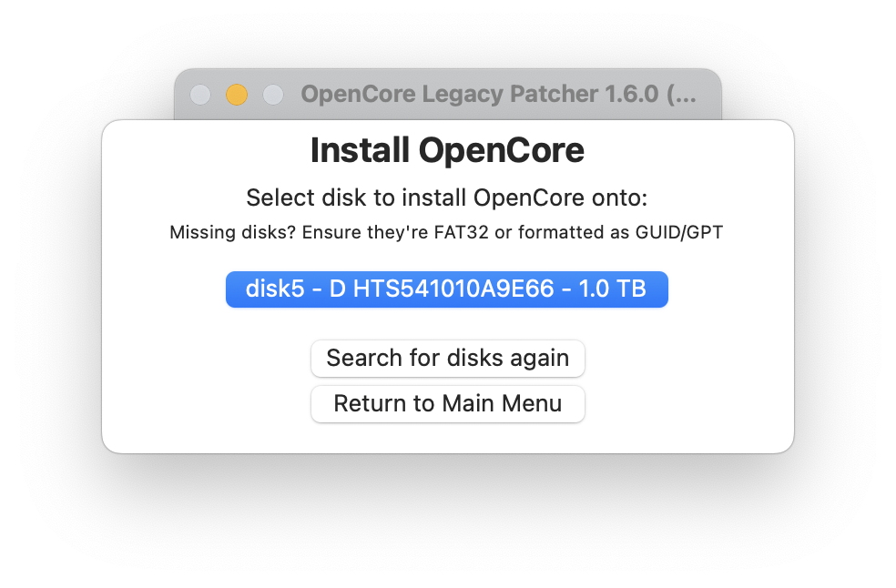This screenshot has height=588, width=896.
Task: Click Main Menu text in return button
Action: (502, 403)
